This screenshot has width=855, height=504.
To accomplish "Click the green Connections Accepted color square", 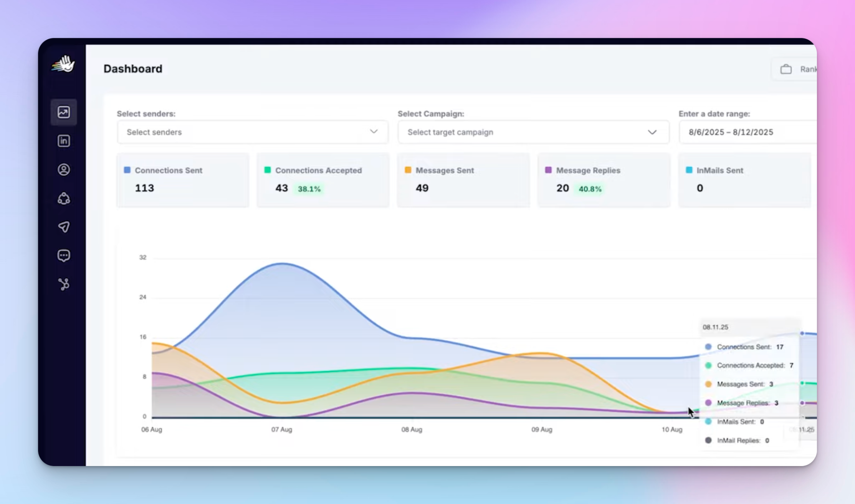I will (268, 170).
